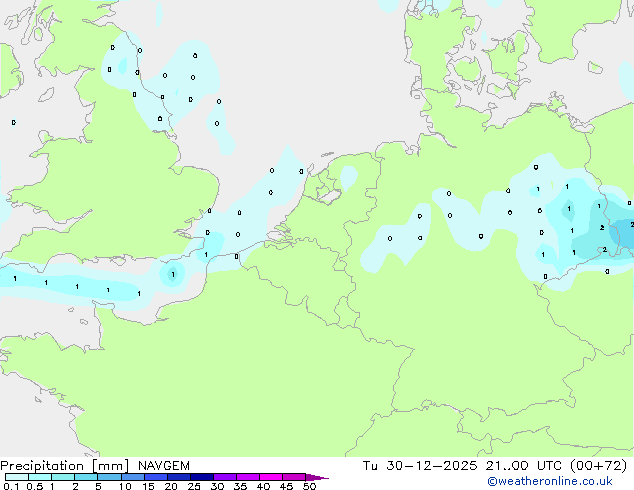Click the 25–30 mm navy legend swatch
The height and width of the screenshot is (490, 634).
click(202, 477)
